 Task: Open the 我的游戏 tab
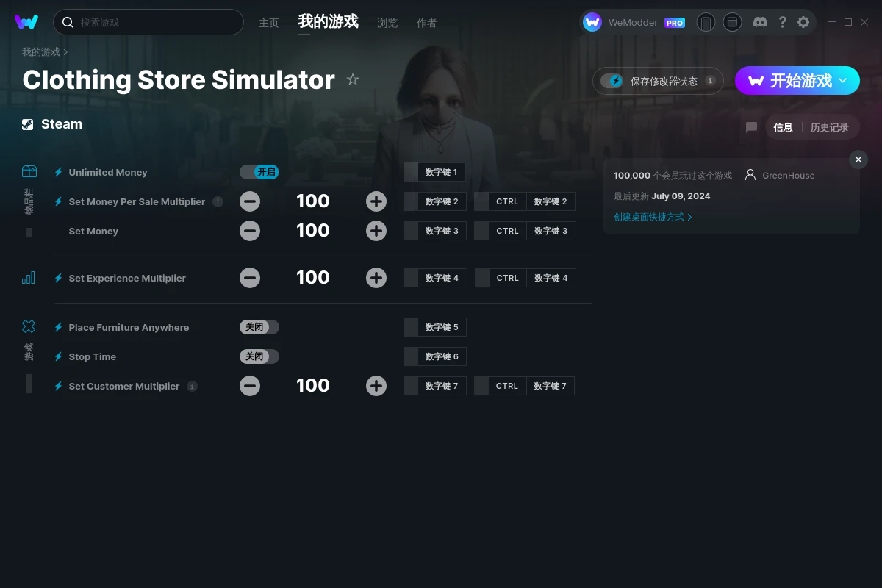pyautogui.click(x=329, y=21)
